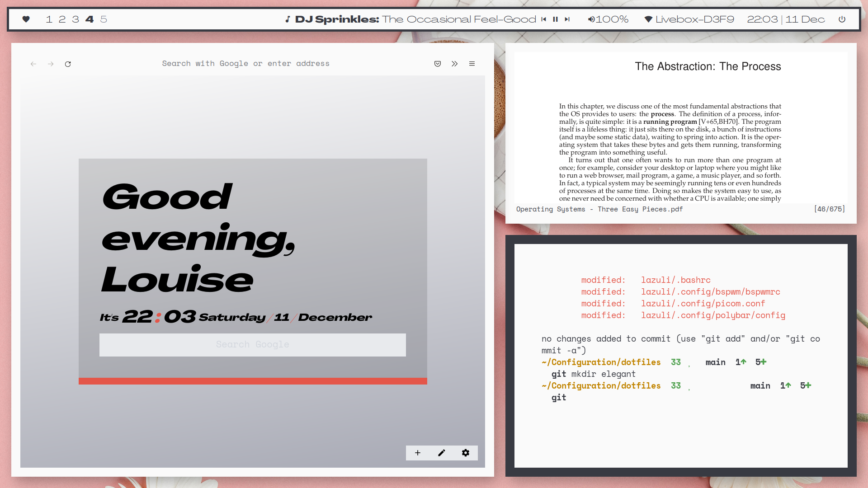868x488 pixels.
Task: Click the startpage Google Search input field
Action: [x=253, y=344]
